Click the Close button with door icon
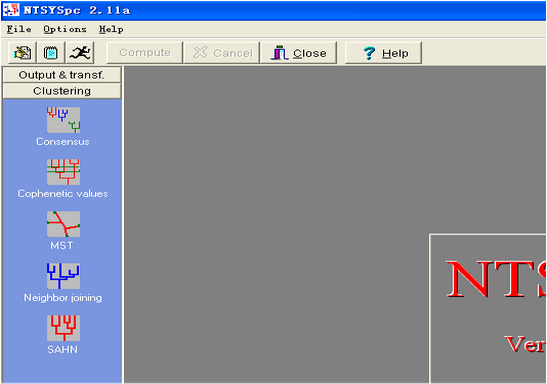547x384 pixels. pyautogui.click(x=299, y=53)
